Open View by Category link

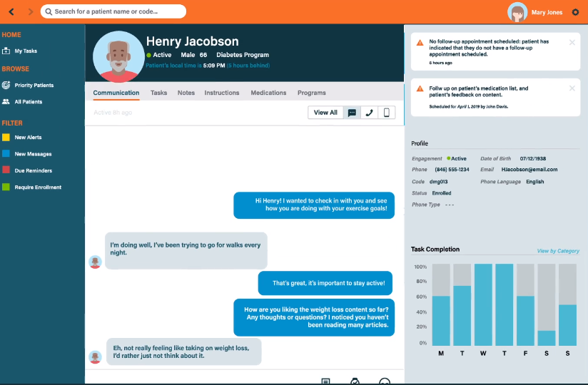point(558,251)
